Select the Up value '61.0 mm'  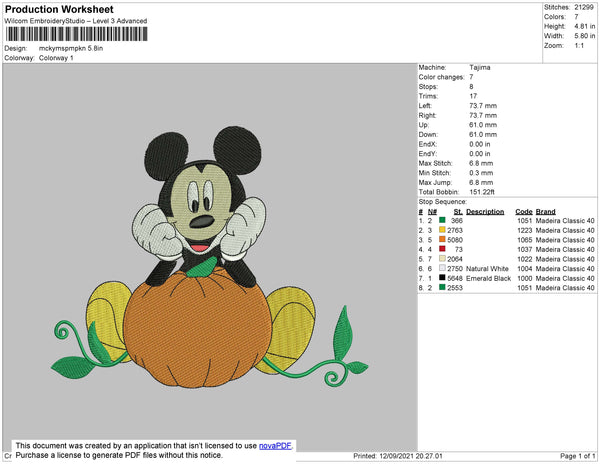[x=483, y=125]
